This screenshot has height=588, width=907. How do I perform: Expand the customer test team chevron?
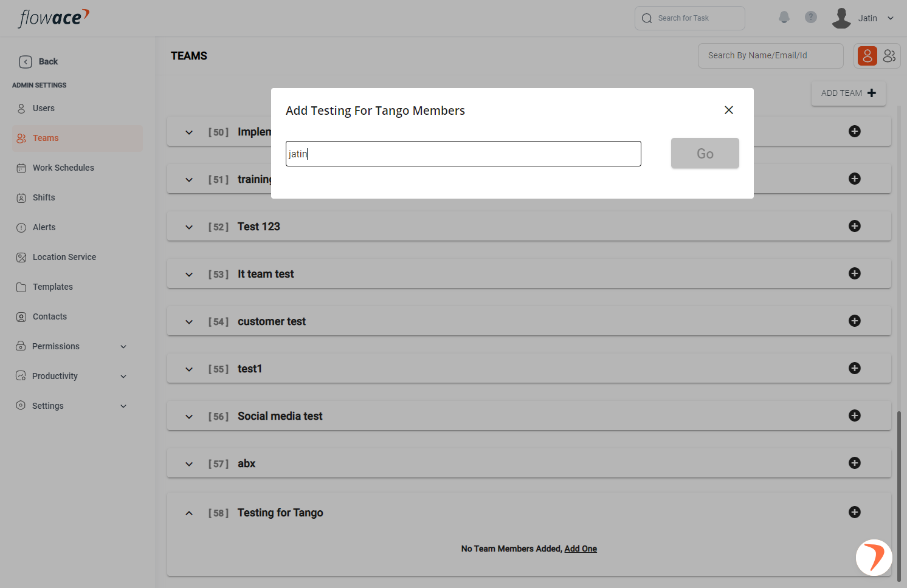click(189, 322)
